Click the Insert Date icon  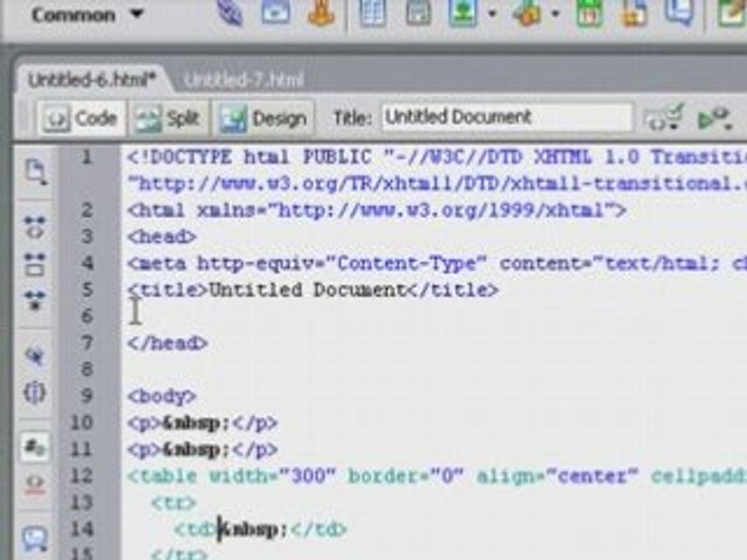pos(590,12)
